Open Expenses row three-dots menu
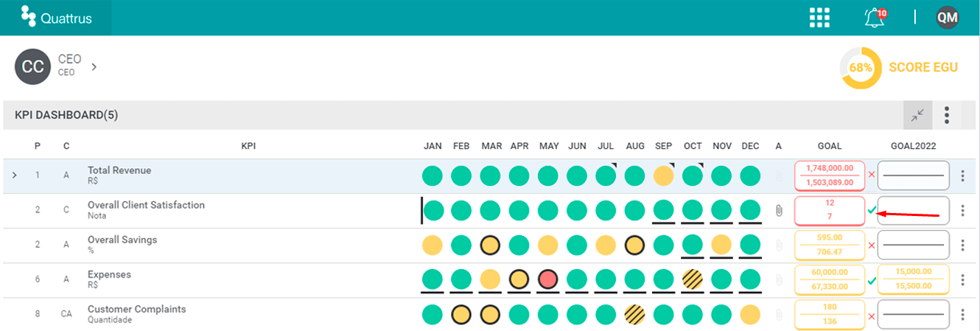 (963, 280)
